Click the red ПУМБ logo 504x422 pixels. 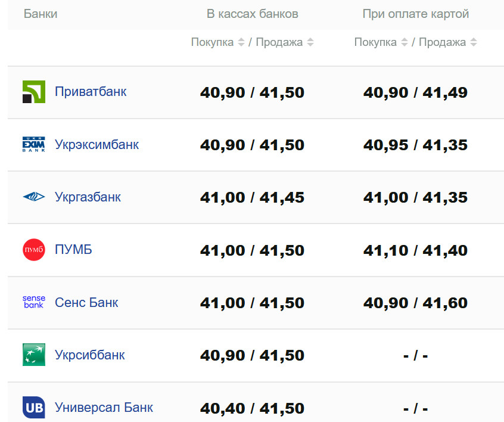pos(34,250)
